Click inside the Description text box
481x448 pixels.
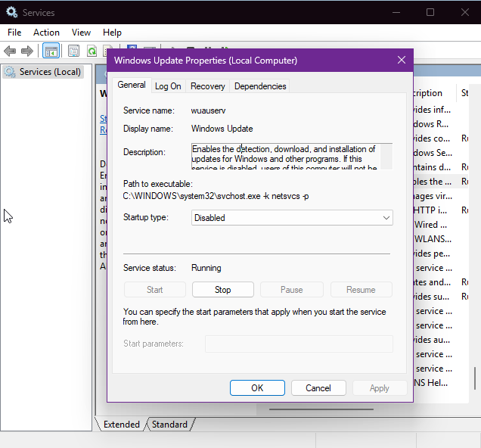[286, 157]
